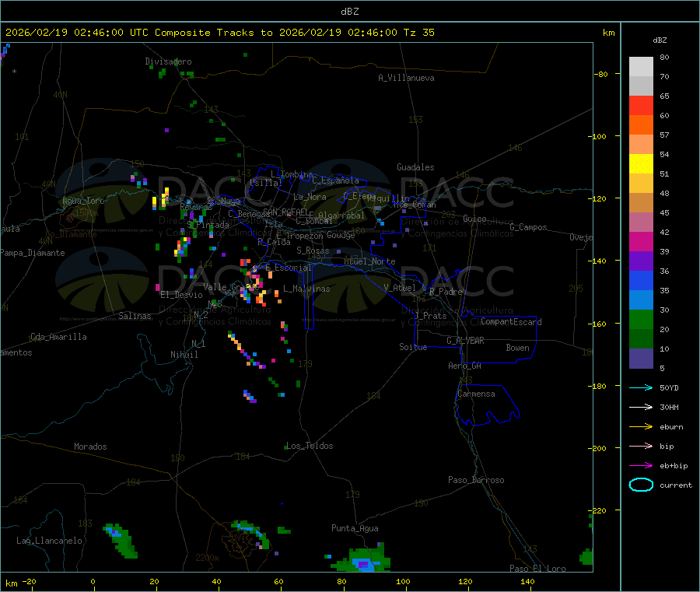Select the yellow 51-54 dBZ legend swatch
The height and width of the screenshot is (592, 700).
click(641, 164)
